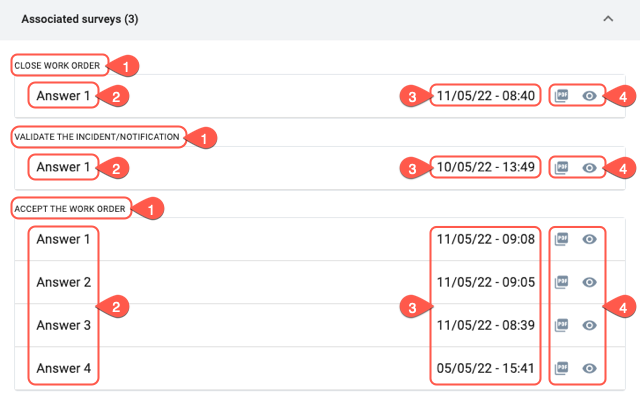Open eye view for the 10/05/22 - 13:49 answer
This screenshot has height=408, width=640.
tap(589, 168)
